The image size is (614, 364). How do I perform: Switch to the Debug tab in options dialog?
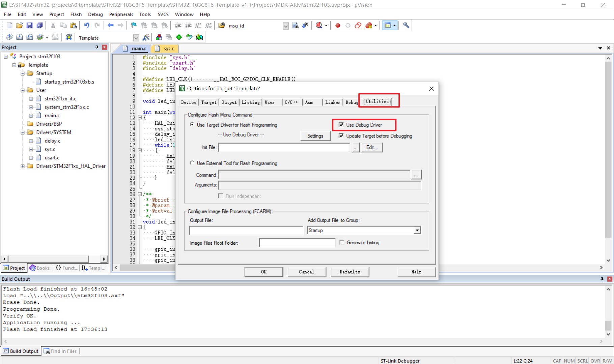coord(352,102)
